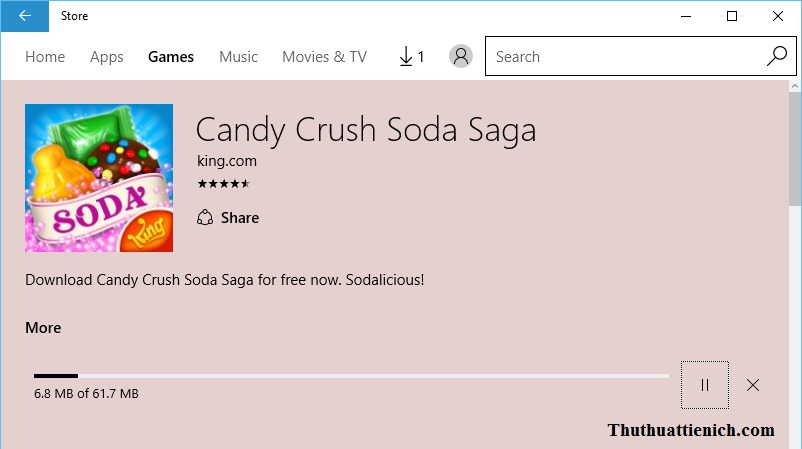Open the downloads queue indicator
Image resolution: width=802 pixels, height=449 pixels.
point(411,57)
